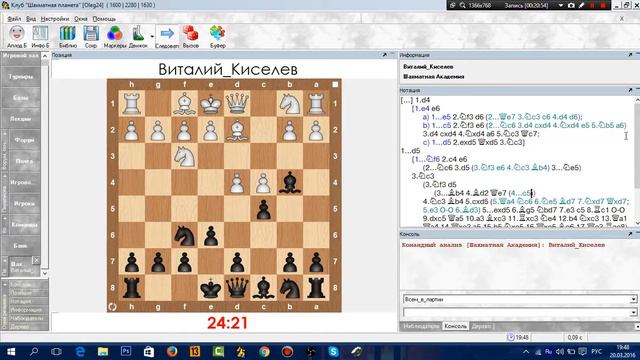Launch Microsoft Edge from the taskbar

click(80, 351)
